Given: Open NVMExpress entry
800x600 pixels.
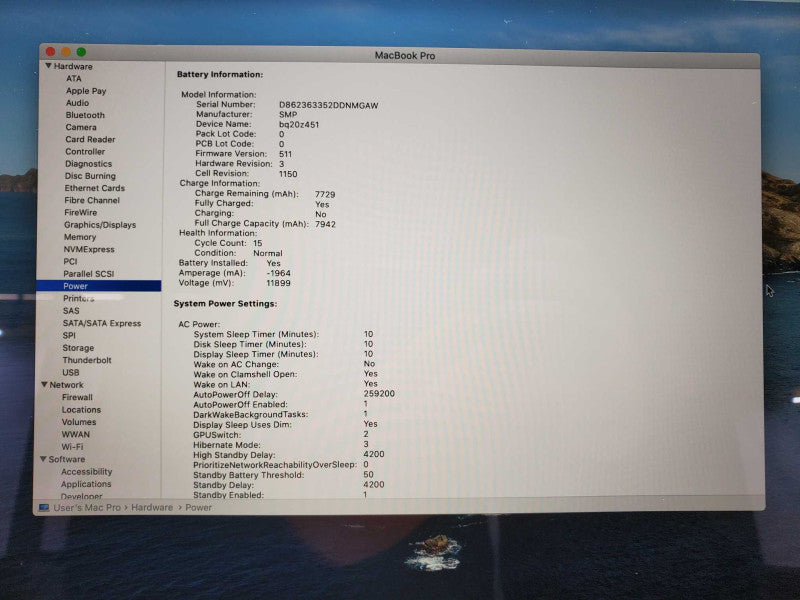Looking at the screenshot, I should (x=89, y=249).
